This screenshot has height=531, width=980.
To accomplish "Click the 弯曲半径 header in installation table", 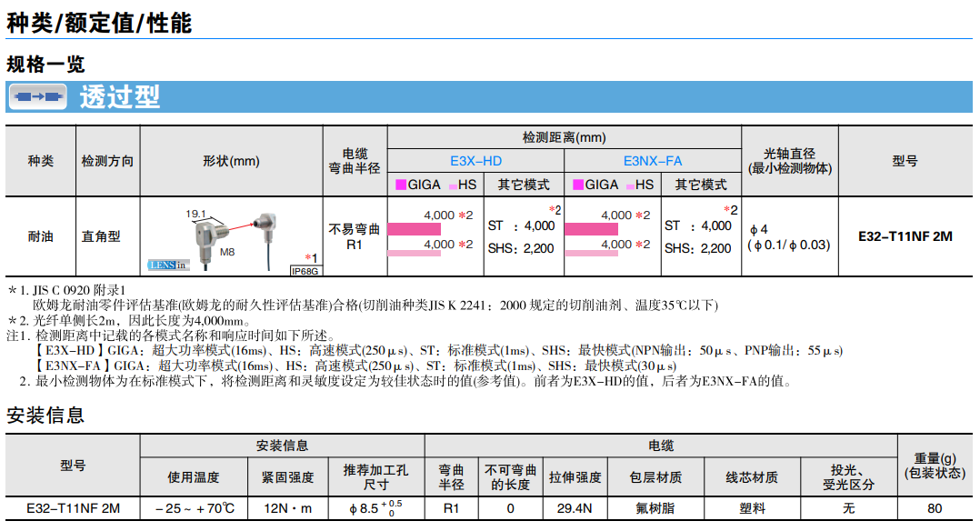I will click(451, 477).
